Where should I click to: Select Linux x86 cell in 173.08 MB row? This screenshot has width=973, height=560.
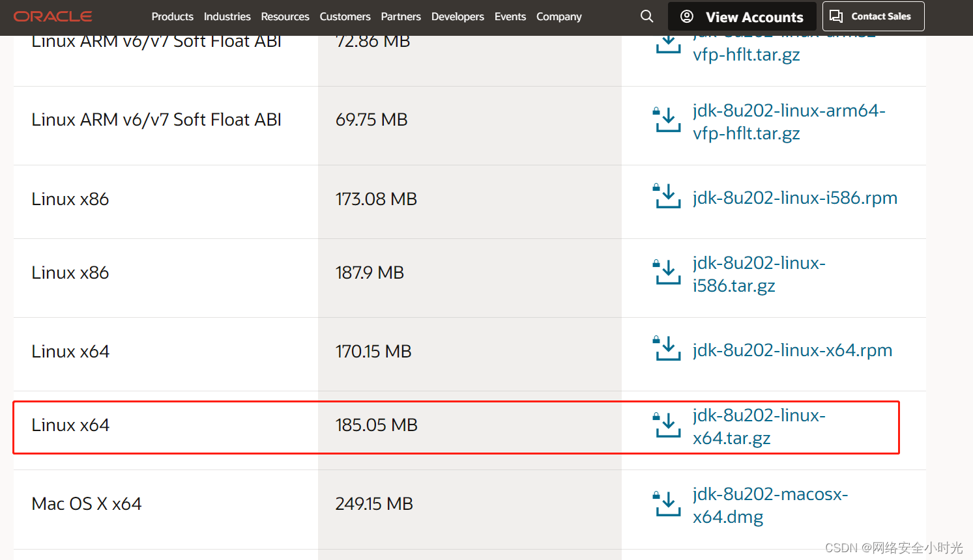pos(166,202)
